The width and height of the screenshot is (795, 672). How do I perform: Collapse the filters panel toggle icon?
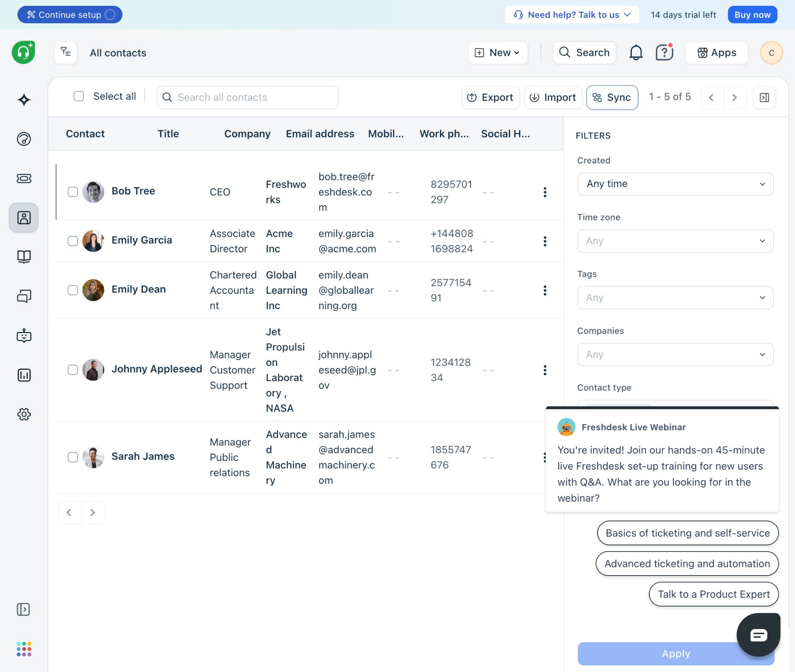click(764, 97)
